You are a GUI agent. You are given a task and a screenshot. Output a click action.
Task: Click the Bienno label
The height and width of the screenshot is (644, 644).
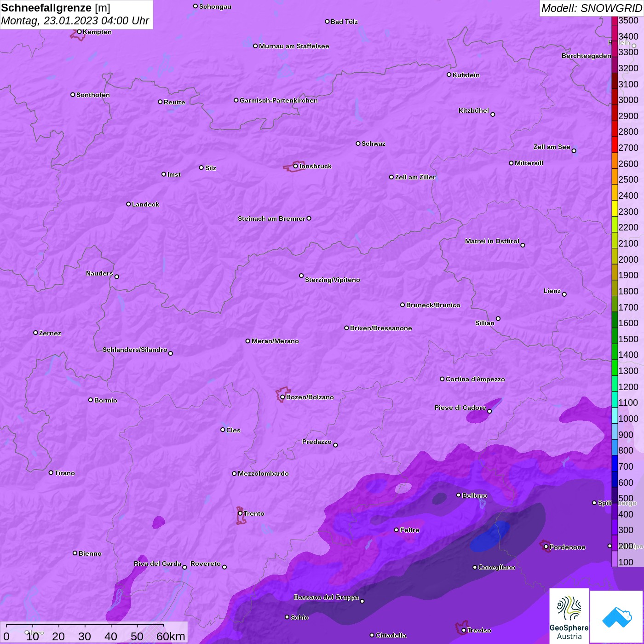point(90,553)
